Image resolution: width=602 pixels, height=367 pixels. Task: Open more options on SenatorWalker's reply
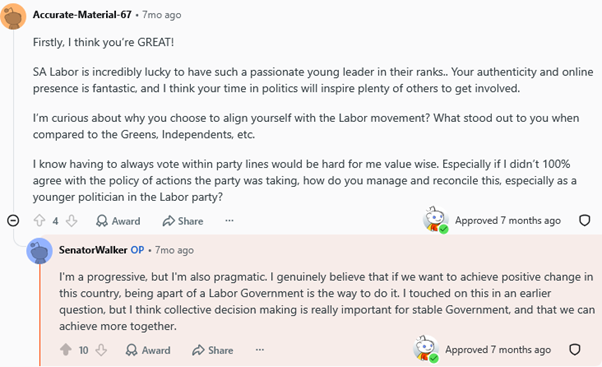click(x=260, y=350)
